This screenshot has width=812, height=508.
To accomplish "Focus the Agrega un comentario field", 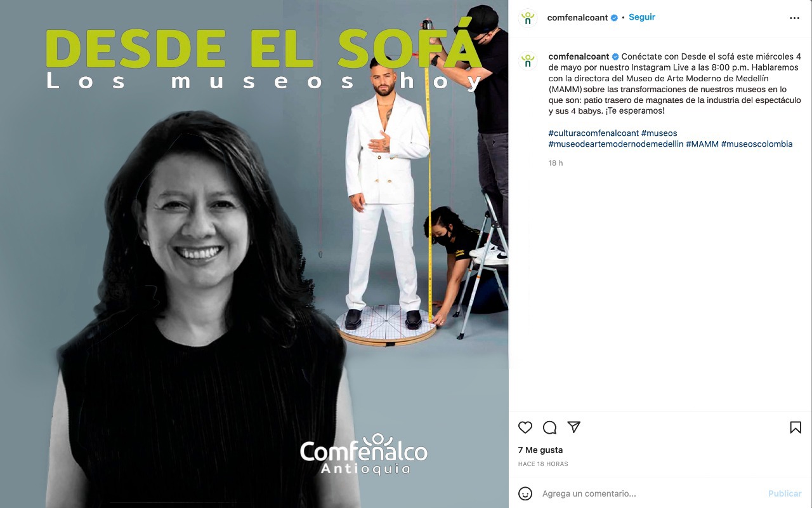I will tap(650, 493).
